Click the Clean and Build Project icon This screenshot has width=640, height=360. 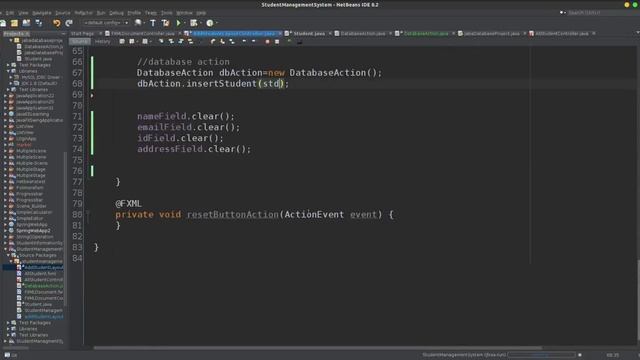click(165, 23)
